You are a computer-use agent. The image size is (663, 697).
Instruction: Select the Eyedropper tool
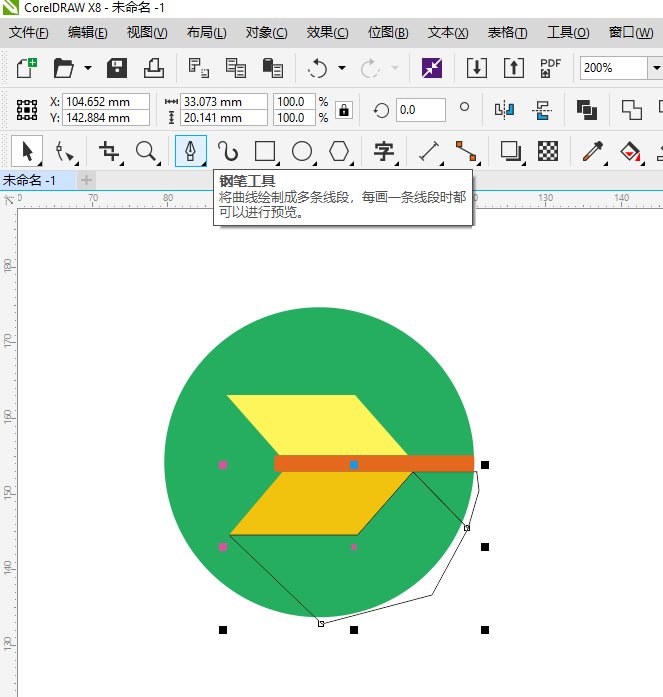[x=593, y=152]
